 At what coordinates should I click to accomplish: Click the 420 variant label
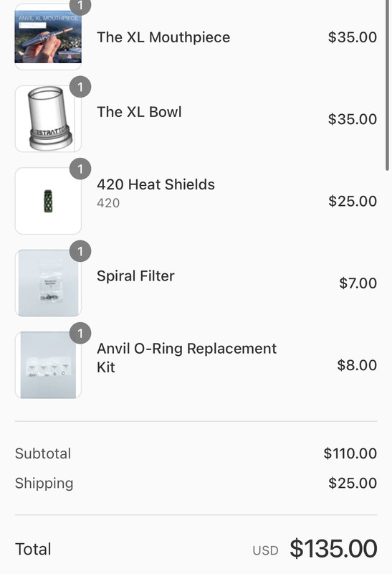[x=108, y=203]
